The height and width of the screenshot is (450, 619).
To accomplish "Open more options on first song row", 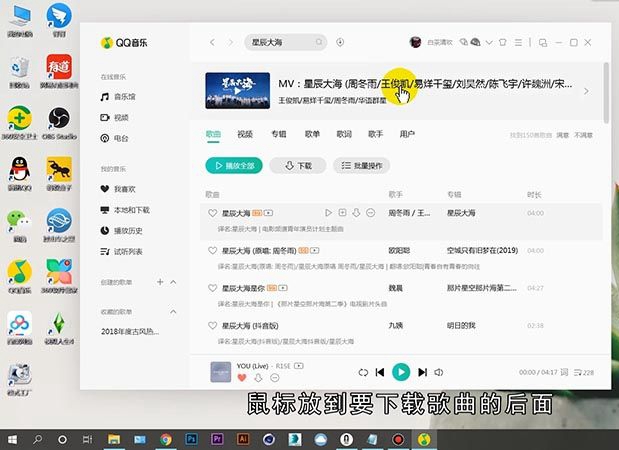I will (370, 213).
